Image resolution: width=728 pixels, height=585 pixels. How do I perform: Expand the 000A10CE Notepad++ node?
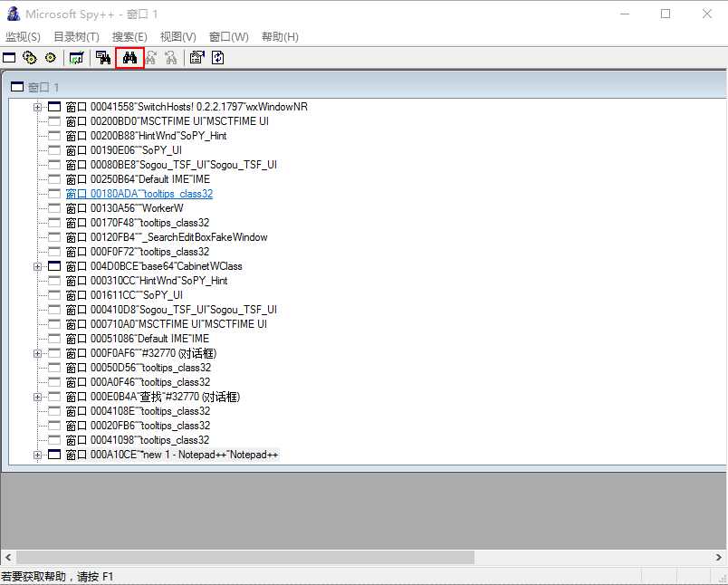pyautogui.click(x=38, y=455)
